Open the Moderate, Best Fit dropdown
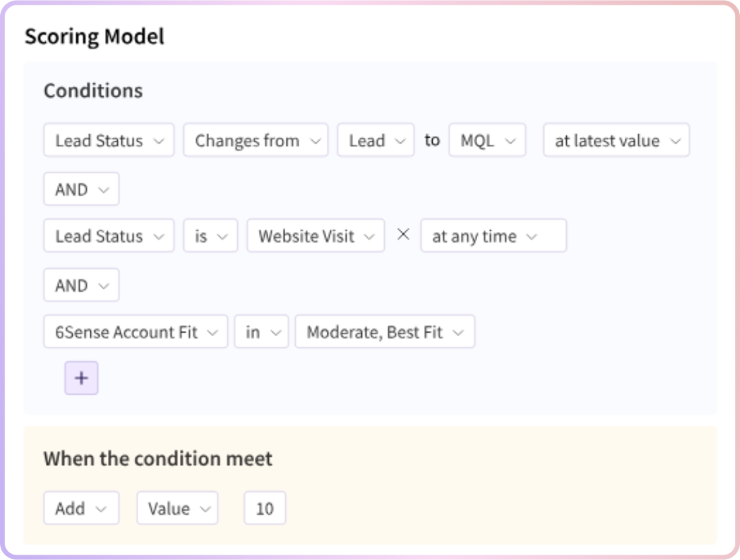The image size is (740, 560). click(385, 332)
